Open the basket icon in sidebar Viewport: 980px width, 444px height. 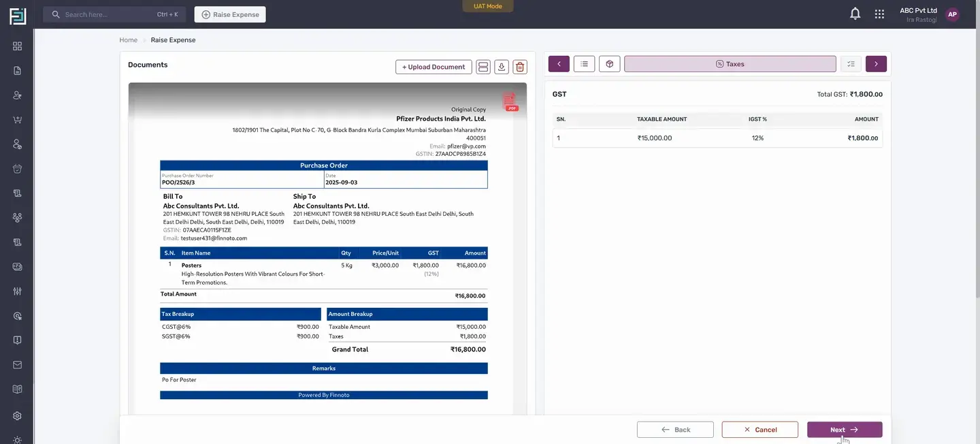[18, 169]
